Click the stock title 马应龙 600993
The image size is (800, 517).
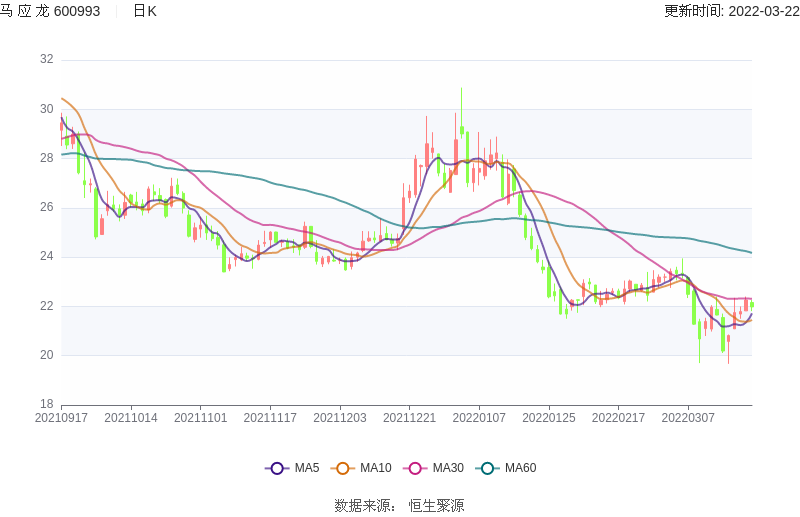51,11
